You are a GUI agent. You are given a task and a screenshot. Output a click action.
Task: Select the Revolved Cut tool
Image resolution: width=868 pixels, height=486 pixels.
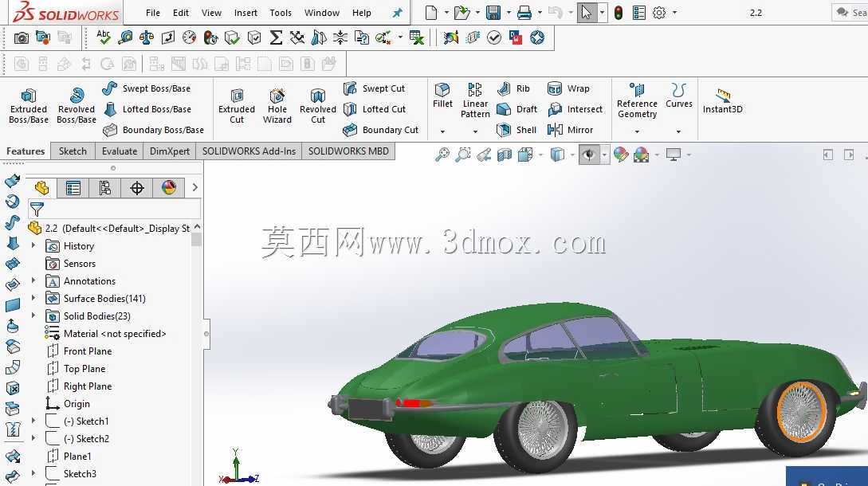point(318,106)
